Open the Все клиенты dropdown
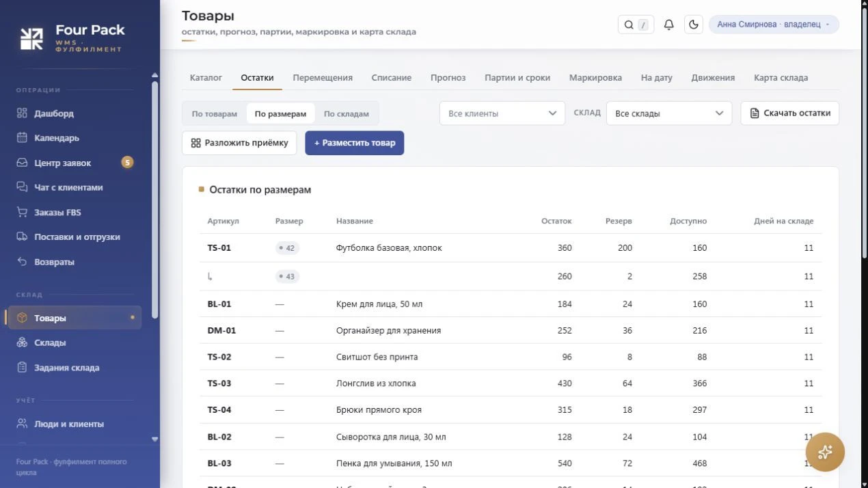 click(502, 113)
